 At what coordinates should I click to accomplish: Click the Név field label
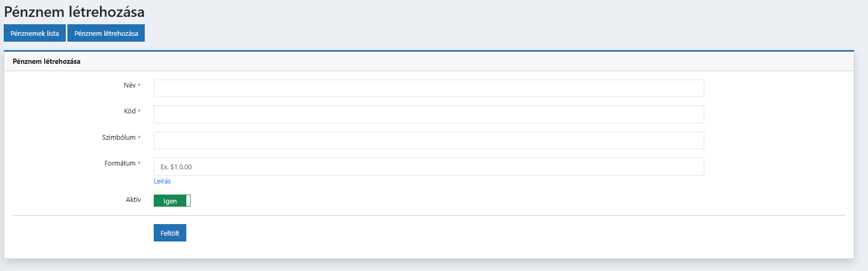pos(129,85)
